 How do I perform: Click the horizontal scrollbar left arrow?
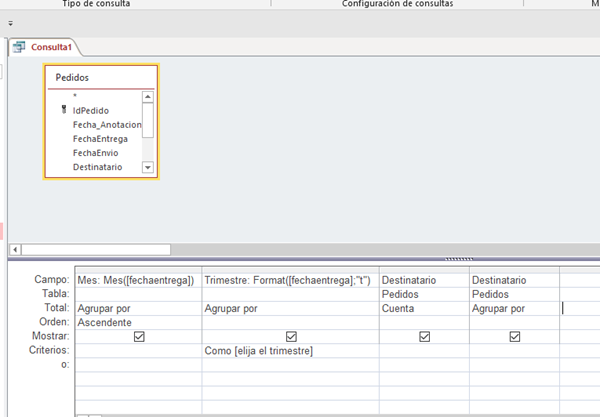(15, 248)
